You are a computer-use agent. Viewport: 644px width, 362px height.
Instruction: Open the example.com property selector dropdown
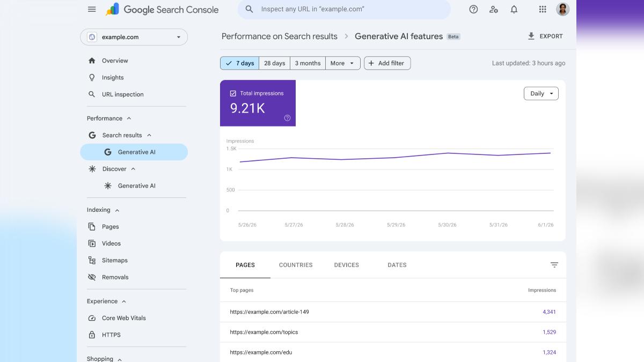134,37
